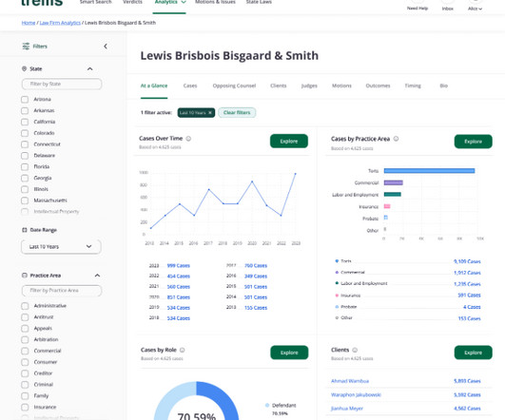Viewport: 505px width, 420px height.
Task: Click Explore on Cases by Role card
Action: click(289, 353)
